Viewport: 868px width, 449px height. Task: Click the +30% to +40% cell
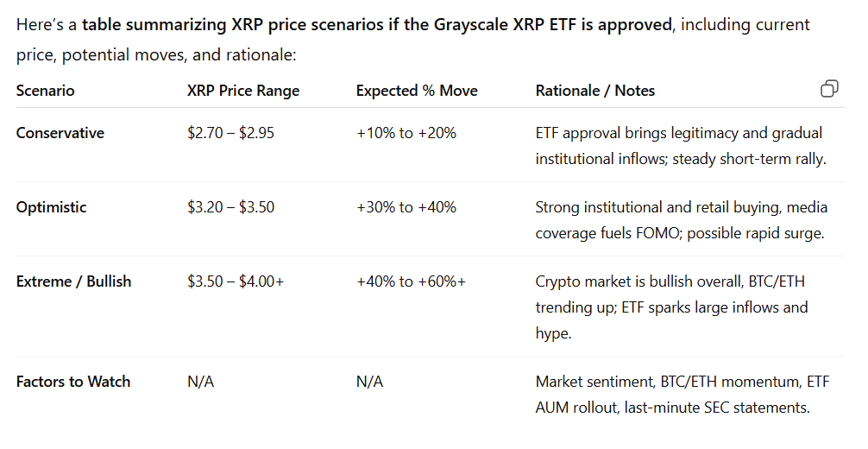406,207
